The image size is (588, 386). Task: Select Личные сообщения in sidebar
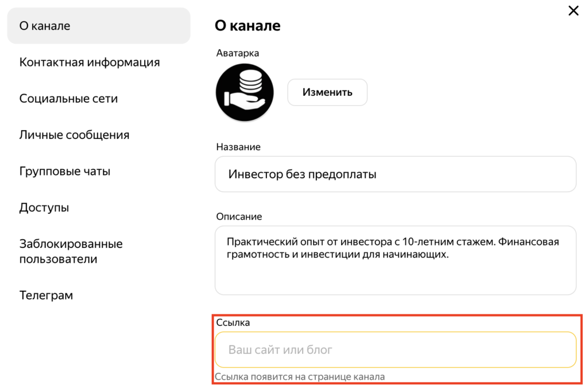coord(74,135)
